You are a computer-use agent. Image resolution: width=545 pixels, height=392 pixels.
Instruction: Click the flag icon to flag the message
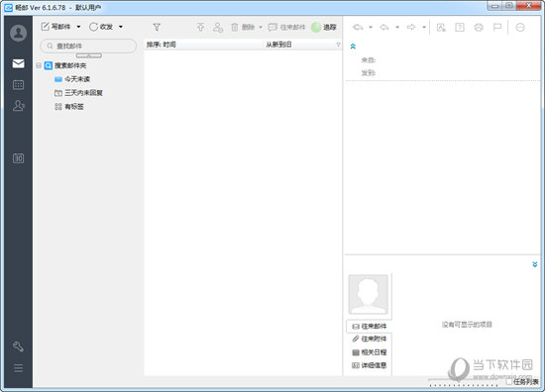497,27
